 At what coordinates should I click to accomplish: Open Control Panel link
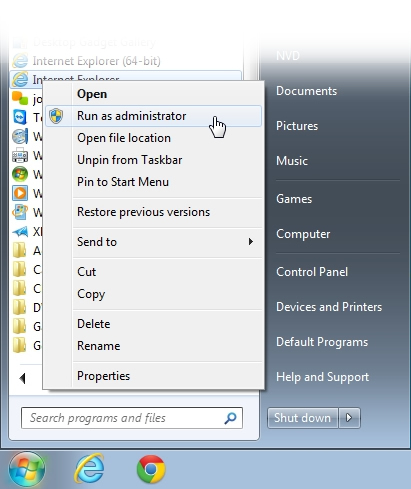click(x=312, y=272)
